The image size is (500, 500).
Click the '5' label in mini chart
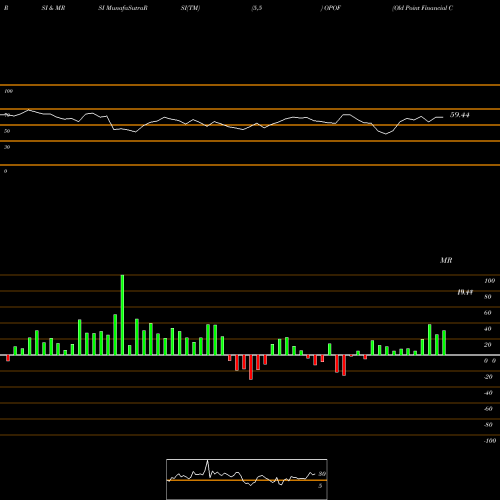coord(320,486)
